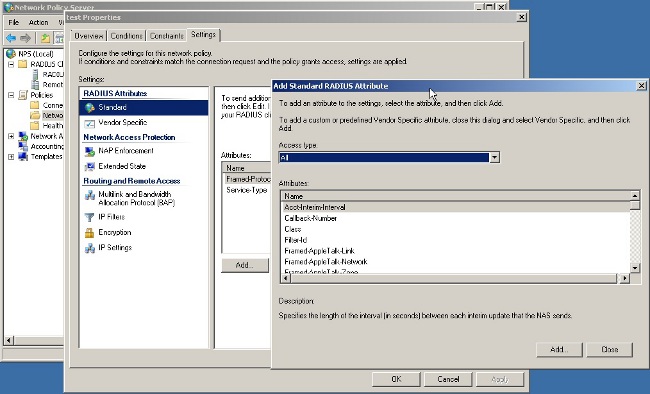Select the NPS (Local) globe icon
The height and width of the screenshot is (394, 650).
point(11,54)
